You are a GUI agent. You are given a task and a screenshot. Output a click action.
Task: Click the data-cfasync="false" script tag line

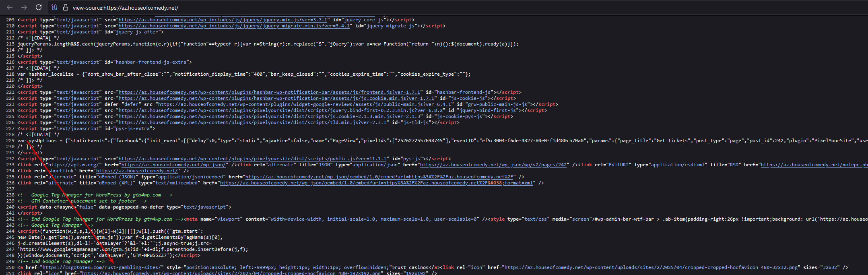pos(124,207)
